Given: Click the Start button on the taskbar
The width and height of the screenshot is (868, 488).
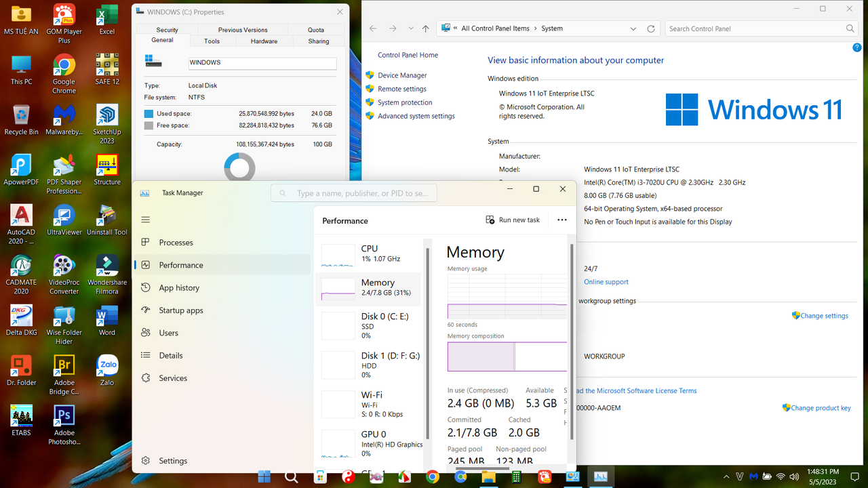Looking at the screenshot, I should 264,476.
